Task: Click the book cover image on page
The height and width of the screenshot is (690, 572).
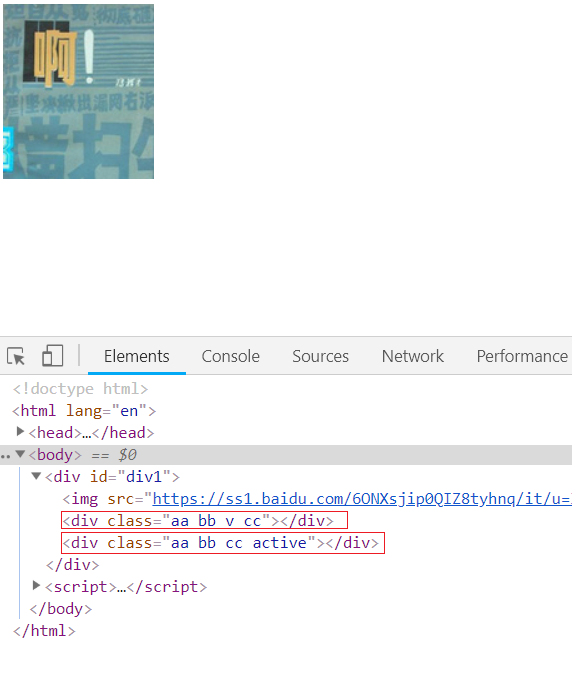Action: point(78,92)
